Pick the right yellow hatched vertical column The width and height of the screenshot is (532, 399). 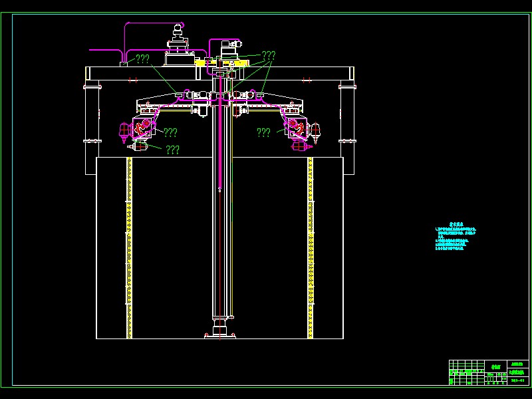click(x=310, y=247)
